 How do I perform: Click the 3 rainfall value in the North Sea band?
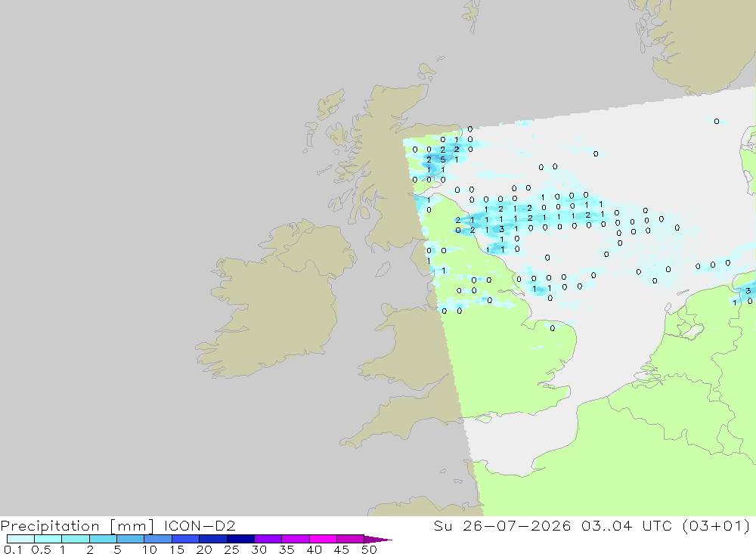click(x=501, y=229)
